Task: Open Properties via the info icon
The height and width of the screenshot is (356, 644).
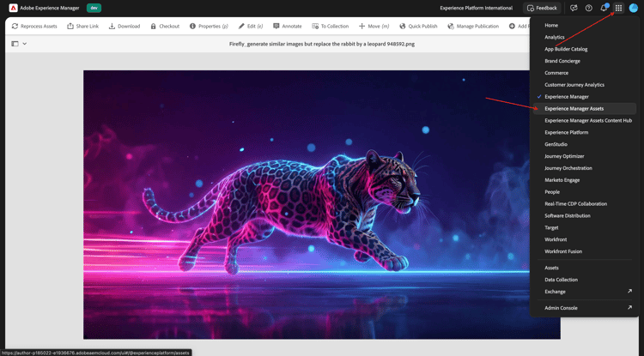Action: pyautogui.click(x=192, y=27)
